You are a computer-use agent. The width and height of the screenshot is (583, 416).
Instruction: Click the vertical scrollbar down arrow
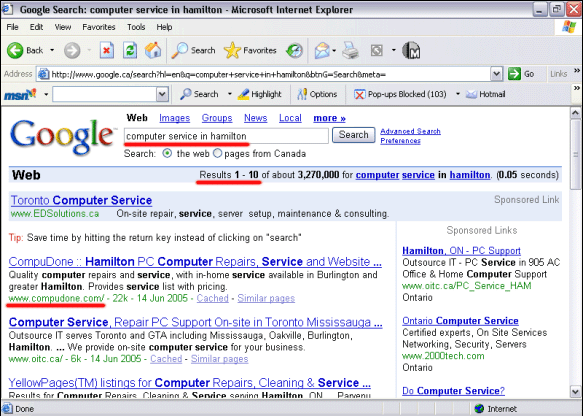575,391
